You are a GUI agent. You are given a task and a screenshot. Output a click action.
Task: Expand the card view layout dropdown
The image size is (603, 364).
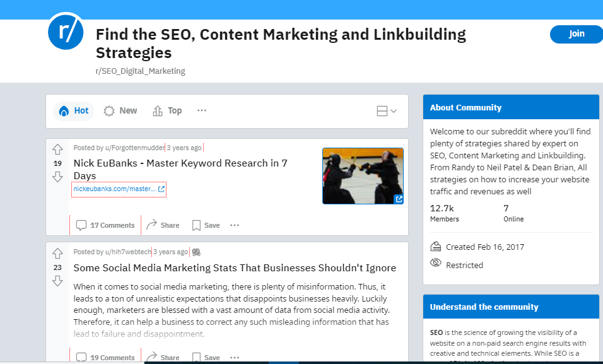point(386,111)
